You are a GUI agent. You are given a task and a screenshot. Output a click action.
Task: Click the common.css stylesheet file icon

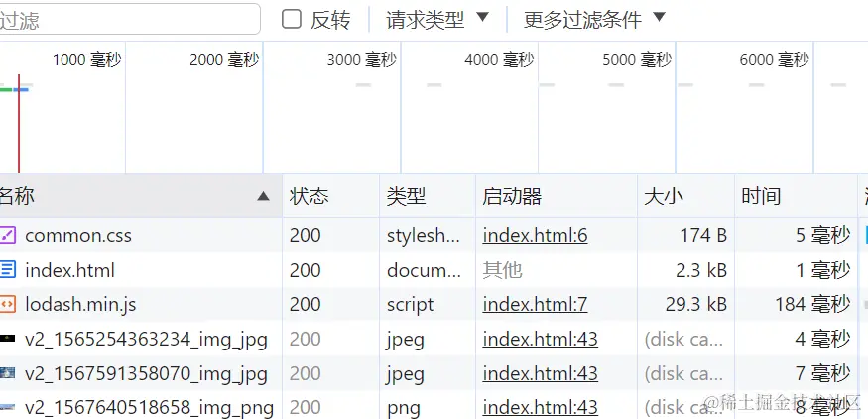pyautogui.click(x=7, y=235)
